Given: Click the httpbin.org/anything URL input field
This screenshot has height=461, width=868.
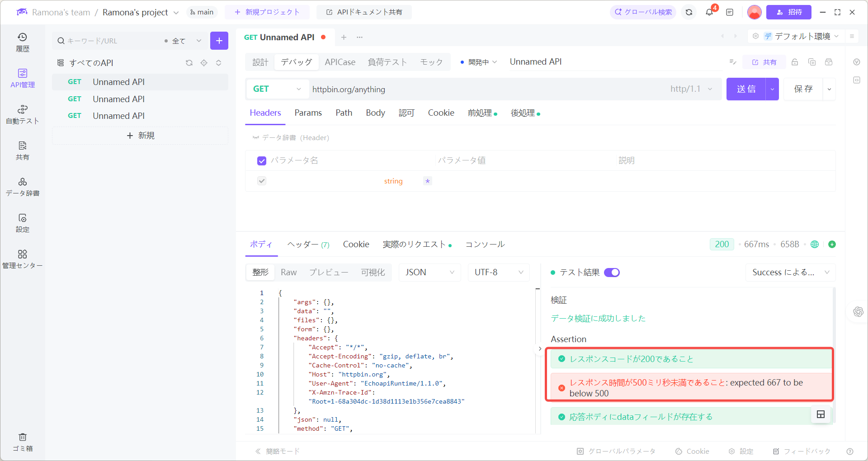Looking at the screenshot, I should pyautogui.click(x=452, y=89).
